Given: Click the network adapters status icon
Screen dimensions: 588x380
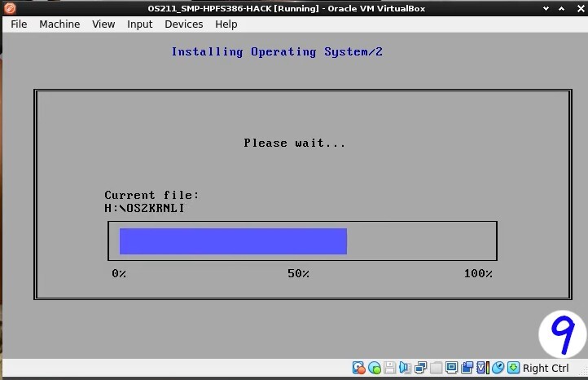Looking at the screenshot, I should (x=420, y=368).
